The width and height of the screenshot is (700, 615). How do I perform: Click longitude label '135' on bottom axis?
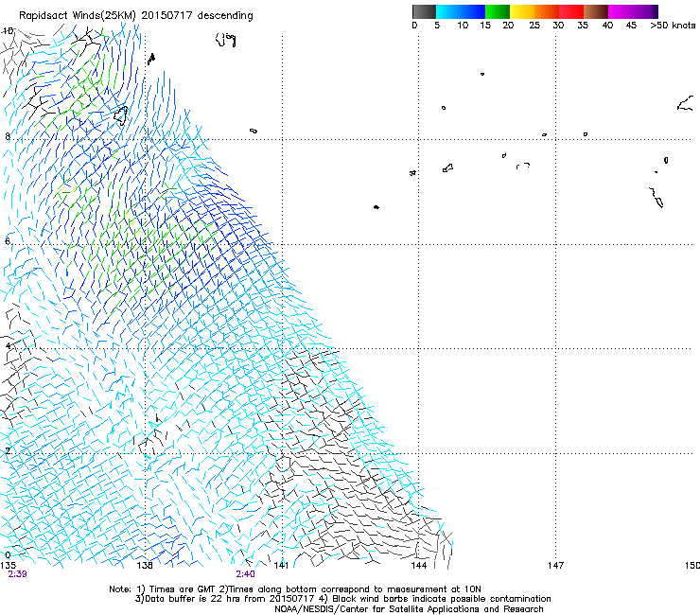8,565
